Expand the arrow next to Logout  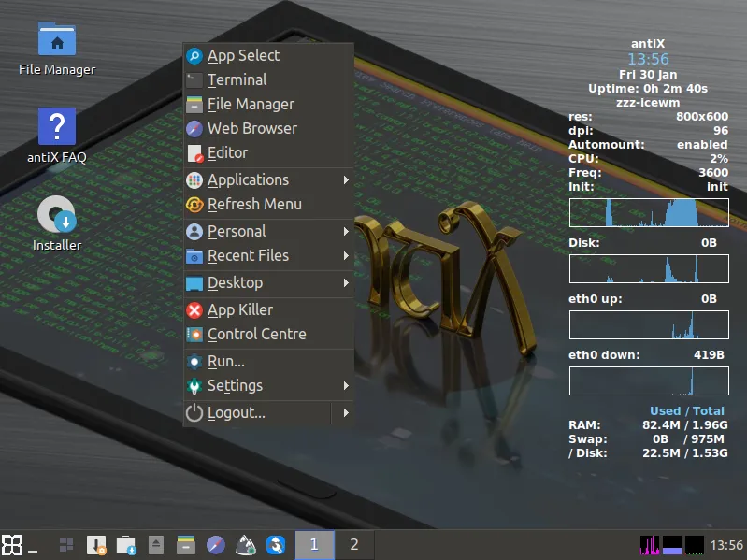click(x=346, y=413)
